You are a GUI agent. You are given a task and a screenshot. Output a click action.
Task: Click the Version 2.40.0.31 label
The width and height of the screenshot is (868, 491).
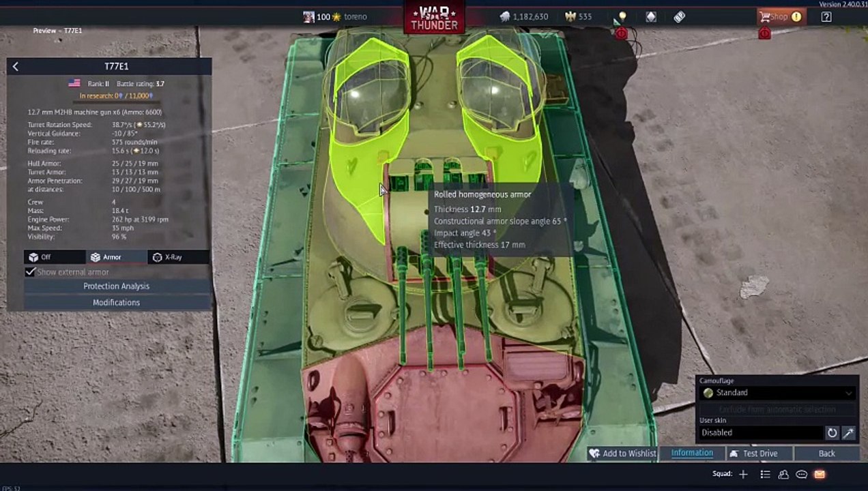(x=843, y=4)
